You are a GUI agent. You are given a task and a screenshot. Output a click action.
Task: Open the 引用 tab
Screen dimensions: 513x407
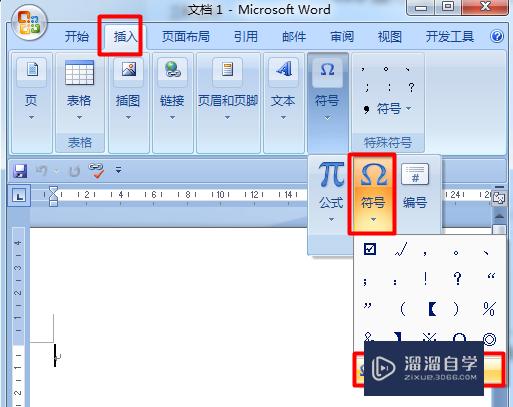pos(246,36)
